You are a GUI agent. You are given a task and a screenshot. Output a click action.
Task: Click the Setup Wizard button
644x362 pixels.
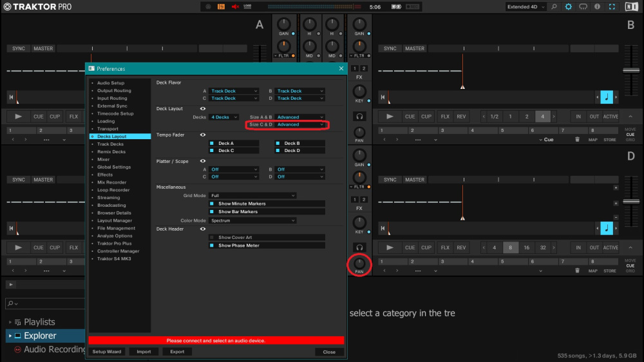click(107, 352)
